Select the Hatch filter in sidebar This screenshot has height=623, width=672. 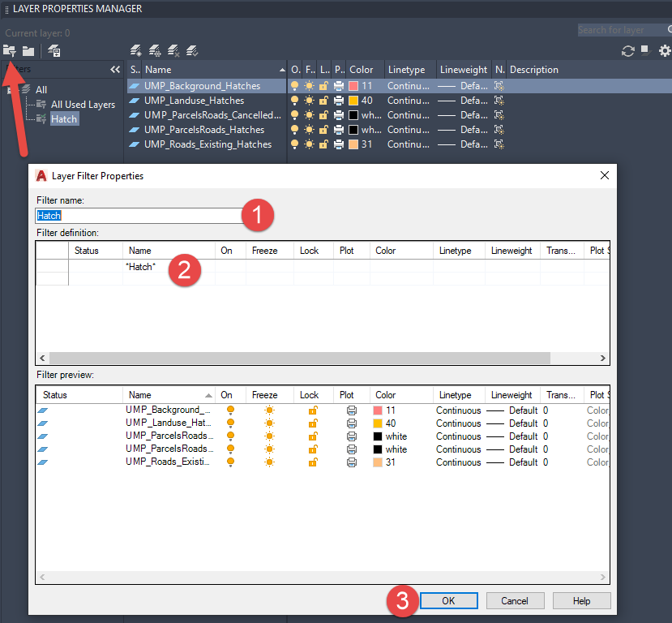click(63, 118)
